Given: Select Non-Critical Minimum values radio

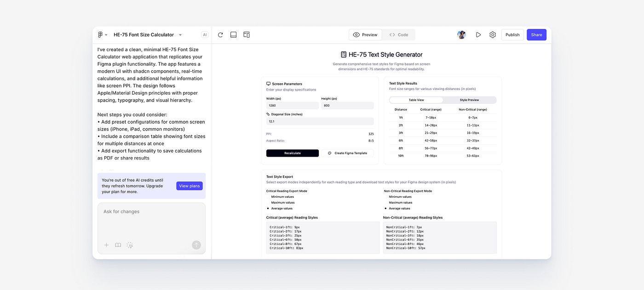Looking at the screenshot, I should coord(386,197).
